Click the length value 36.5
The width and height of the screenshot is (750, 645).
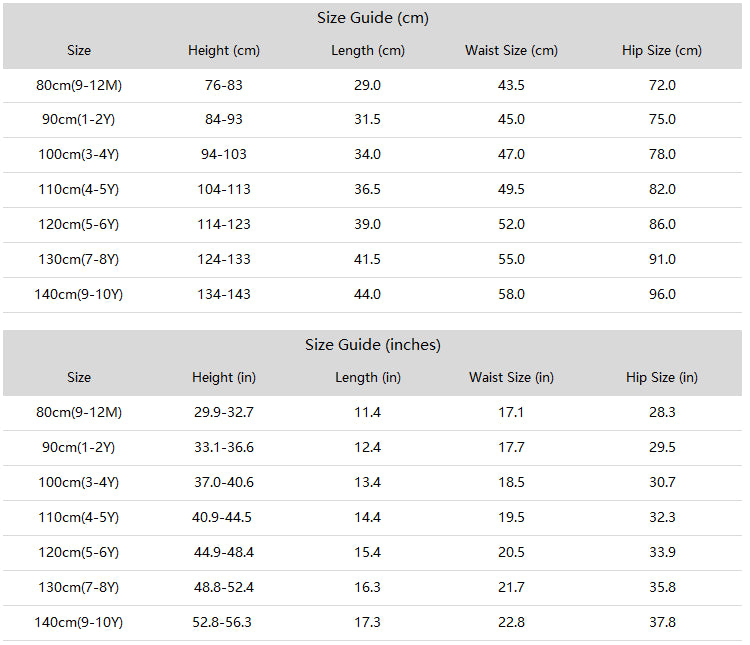367,189
